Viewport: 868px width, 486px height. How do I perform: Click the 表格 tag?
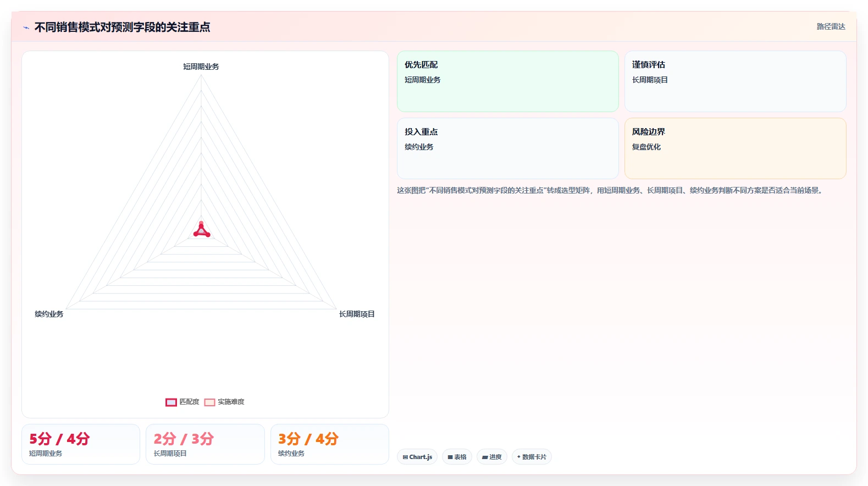pos(457,457)
